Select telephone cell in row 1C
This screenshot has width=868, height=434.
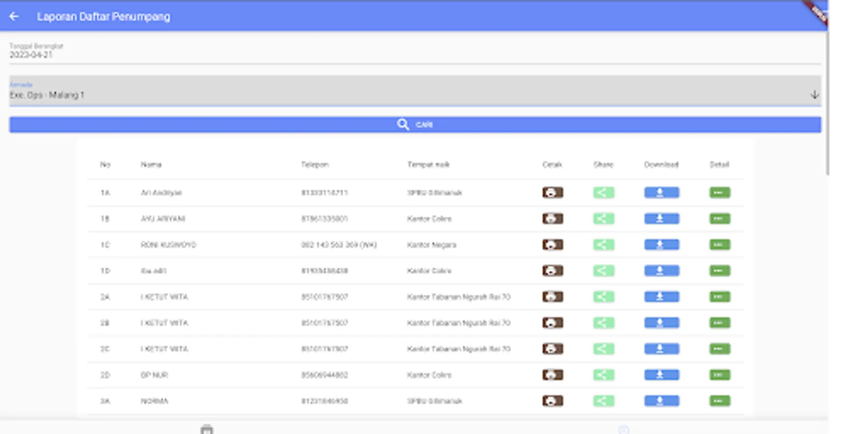point(339,245)
